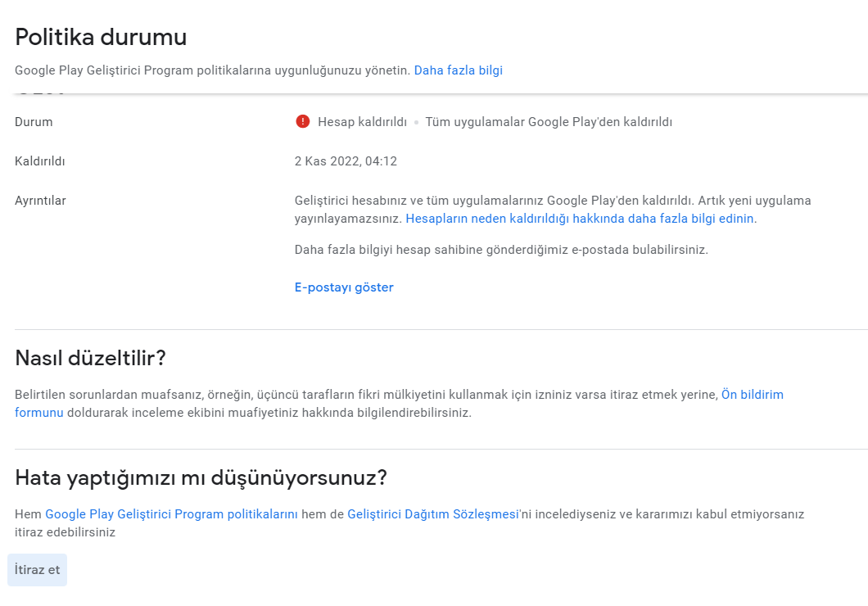
Task: Click the red account removed warning icon
Action: [302, 122]
